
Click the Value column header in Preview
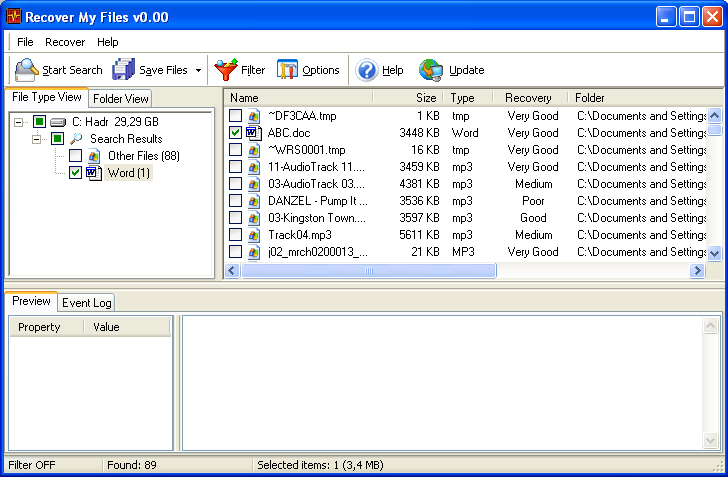[127, 327]
